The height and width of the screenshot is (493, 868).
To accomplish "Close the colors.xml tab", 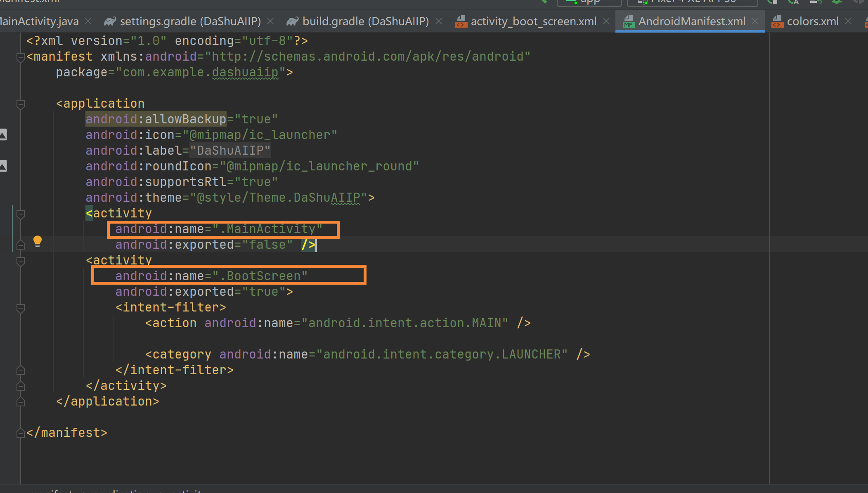I will tap(848, 21).
